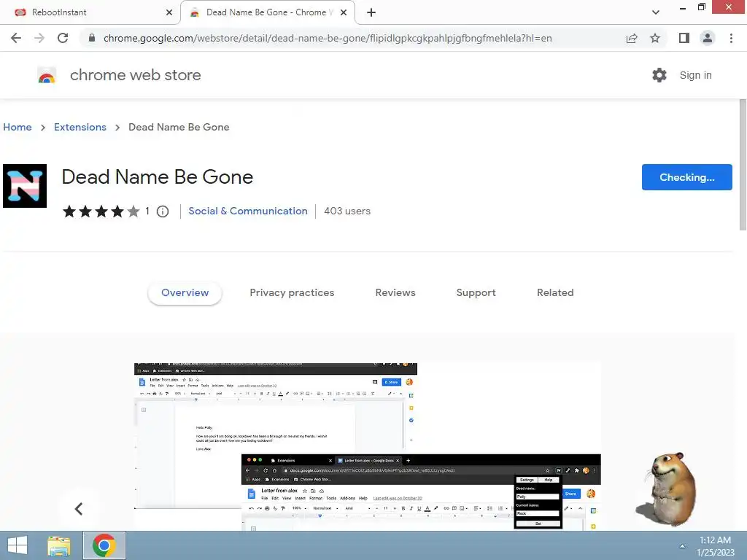Image resolution: width=747 pixels, height=560 pixels.
Task: Switch to the RebootInstant tab
Action: [90, 12]
